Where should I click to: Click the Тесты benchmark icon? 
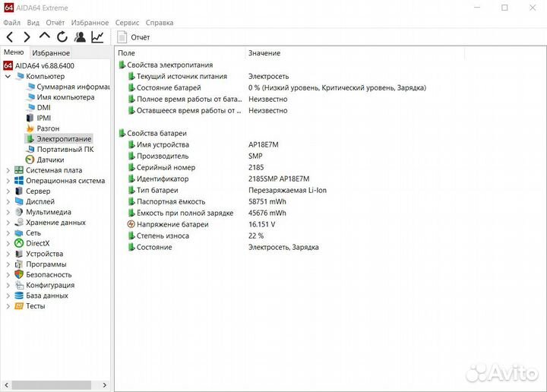pyautogui.click(x=19, y=306)
